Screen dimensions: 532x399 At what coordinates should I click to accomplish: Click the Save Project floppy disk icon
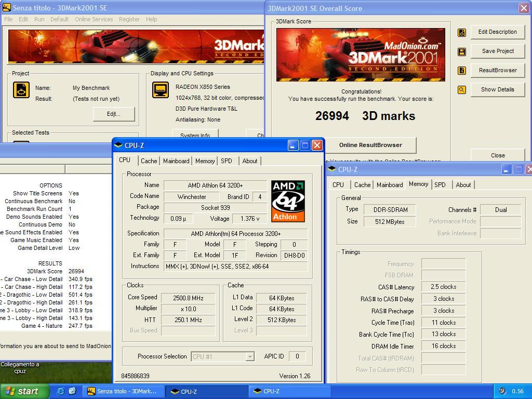click(462, 51)
